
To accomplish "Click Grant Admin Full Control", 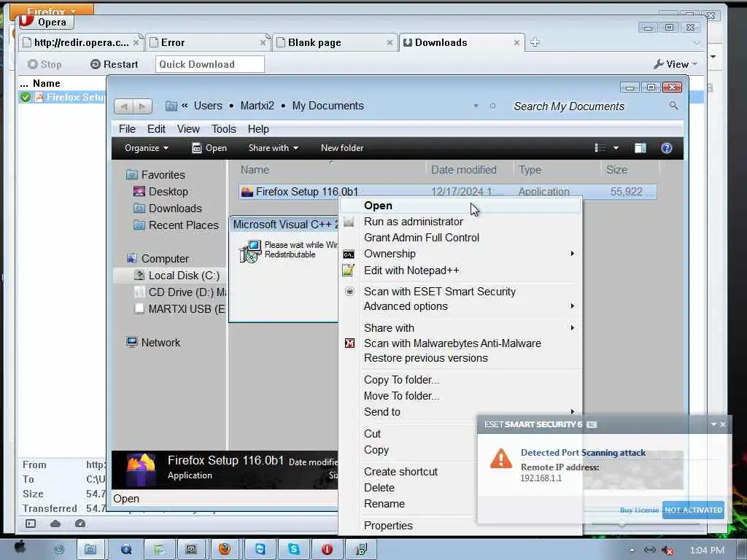I will pyautogui.click(x=460, y=238).
